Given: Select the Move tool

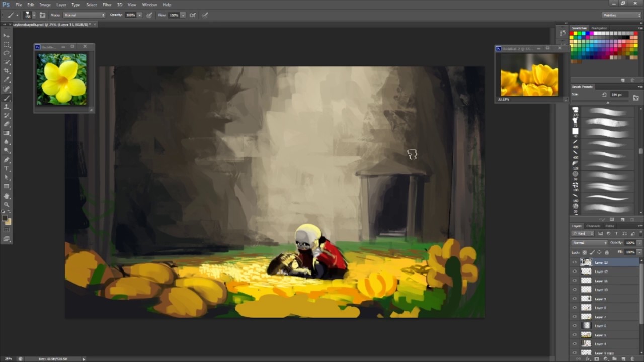Looking at the screenshot, I should point(7,35).
